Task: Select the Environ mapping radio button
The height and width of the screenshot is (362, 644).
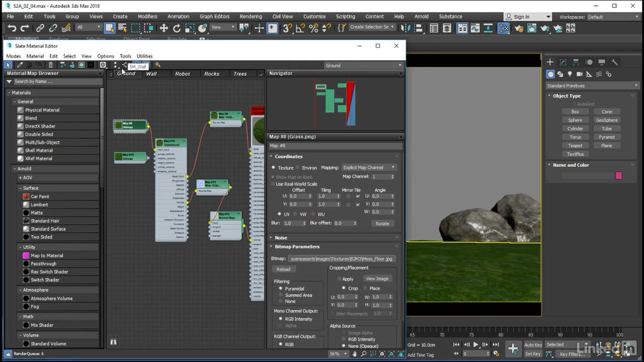Action: tap(298, 167)
